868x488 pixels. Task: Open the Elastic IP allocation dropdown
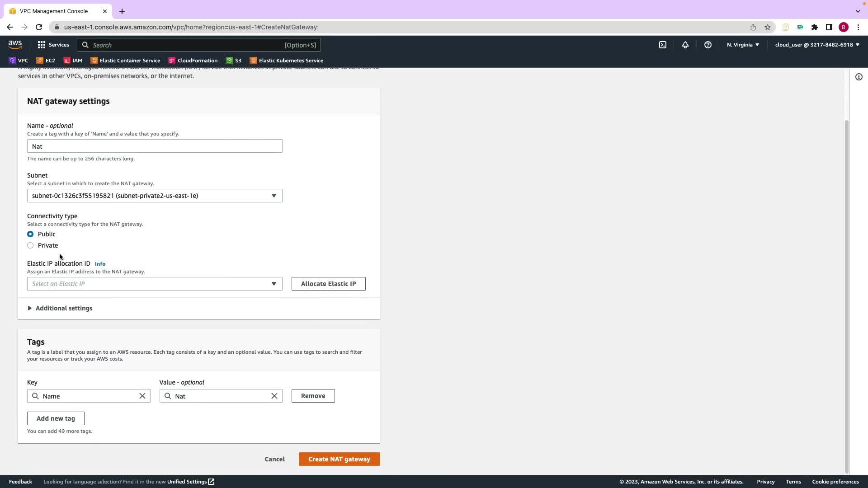click(x=155, y=284)
